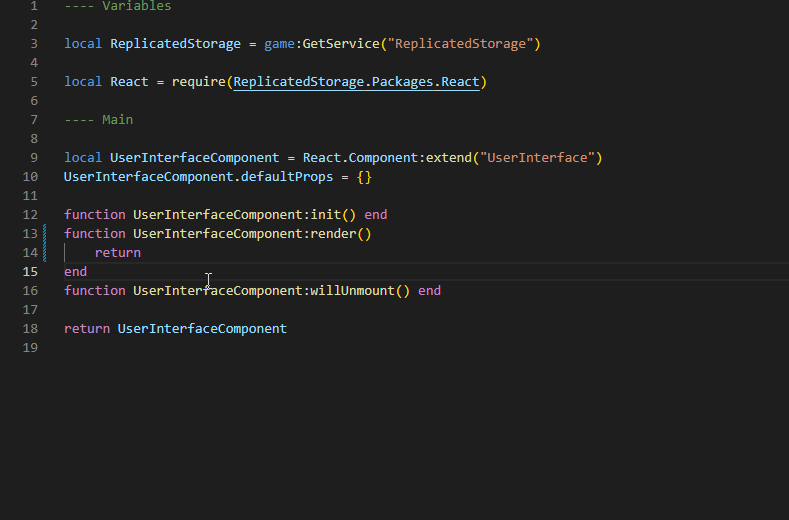Click the "function" keyword on line 12
The width and height of the screenshot is (789, 520).
pyautogui.click(x=95, y=214)
